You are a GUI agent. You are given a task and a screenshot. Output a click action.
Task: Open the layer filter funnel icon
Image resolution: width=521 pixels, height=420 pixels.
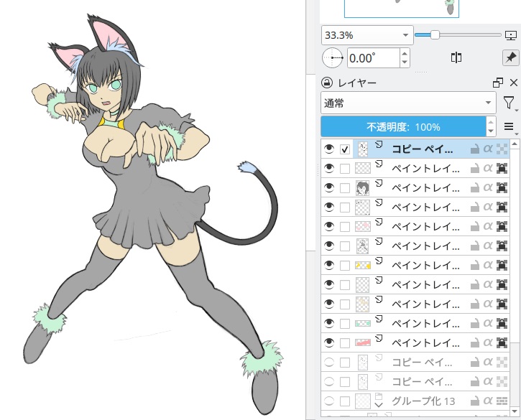click(509, 103)
